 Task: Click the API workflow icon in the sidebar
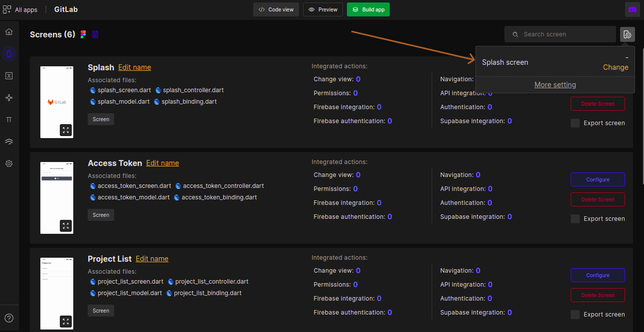[x=8, y=97]
